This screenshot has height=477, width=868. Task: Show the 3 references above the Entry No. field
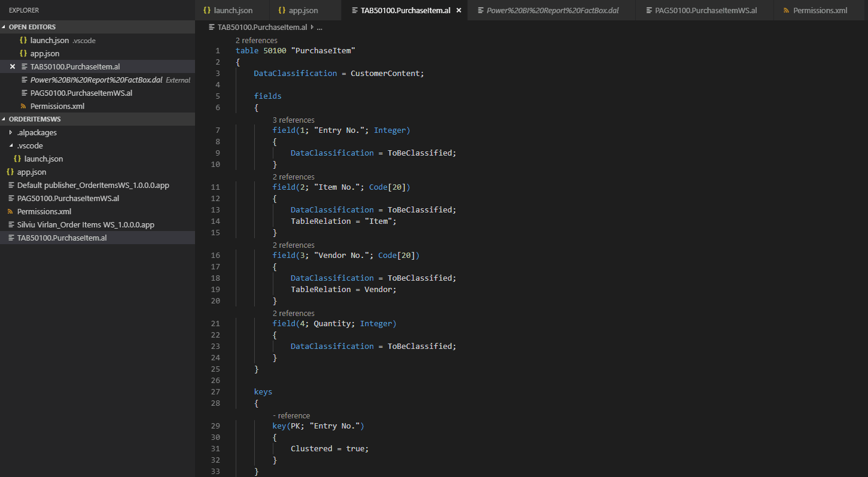[x=294, y=120]
